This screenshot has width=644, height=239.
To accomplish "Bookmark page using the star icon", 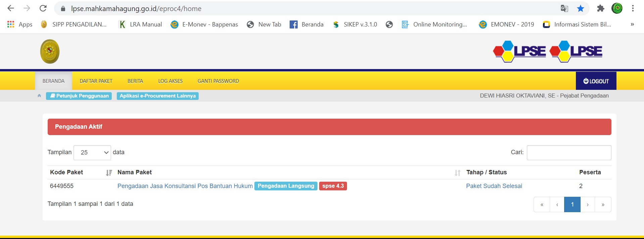I will [x=580, y=9].
